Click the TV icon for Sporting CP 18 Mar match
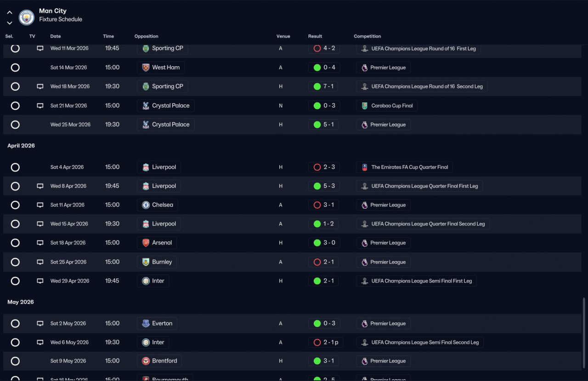 point(40,86)
